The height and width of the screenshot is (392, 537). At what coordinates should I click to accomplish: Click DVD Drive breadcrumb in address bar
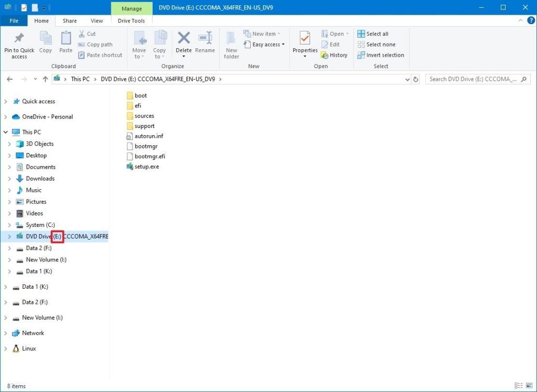click(x=158, y=79)
